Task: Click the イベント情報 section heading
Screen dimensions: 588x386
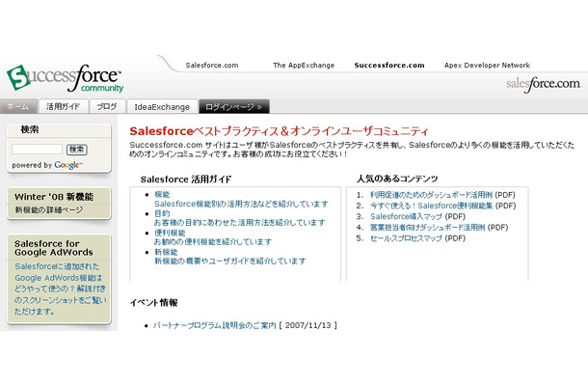Action: click(154, 303)
